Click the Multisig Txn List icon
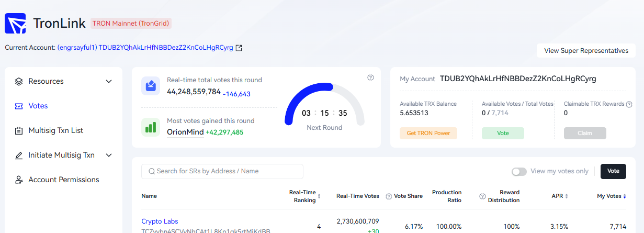This screenshot has width=644, height=233. (19, 131)
